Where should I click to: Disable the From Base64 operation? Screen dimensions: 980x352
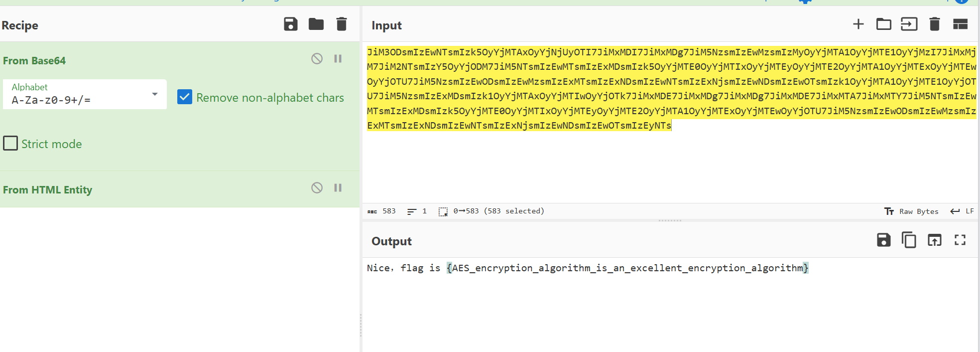coord(317,59)
